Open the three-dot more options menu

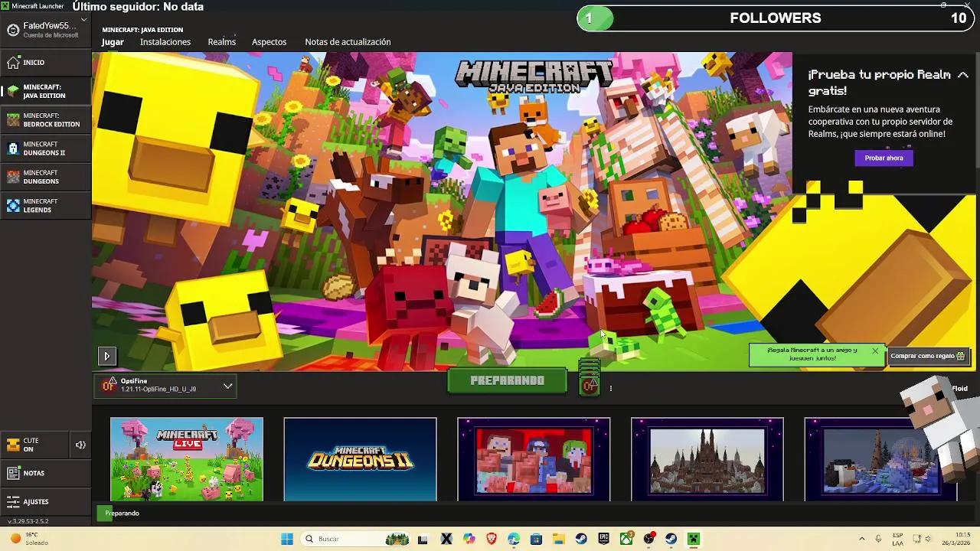pos(610,389)
